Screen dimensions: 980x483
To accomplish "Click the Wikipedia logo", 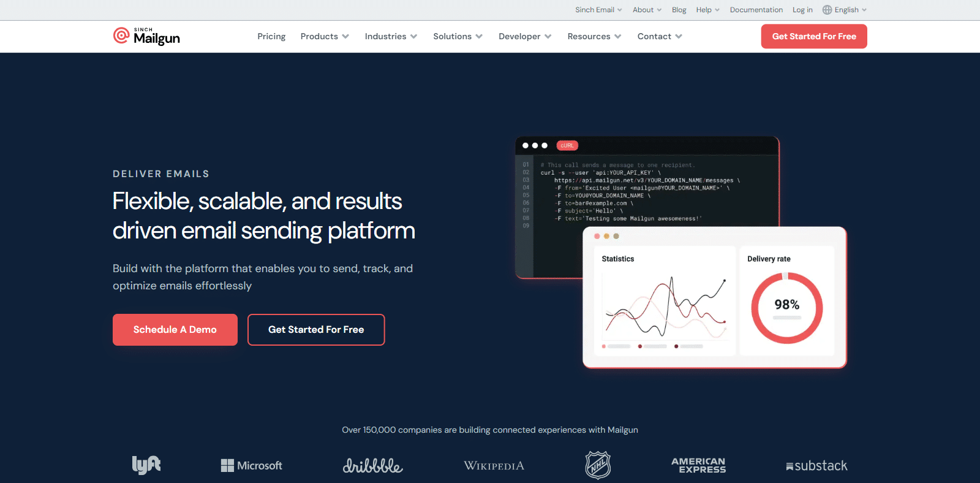I will [x=494, y=466].
